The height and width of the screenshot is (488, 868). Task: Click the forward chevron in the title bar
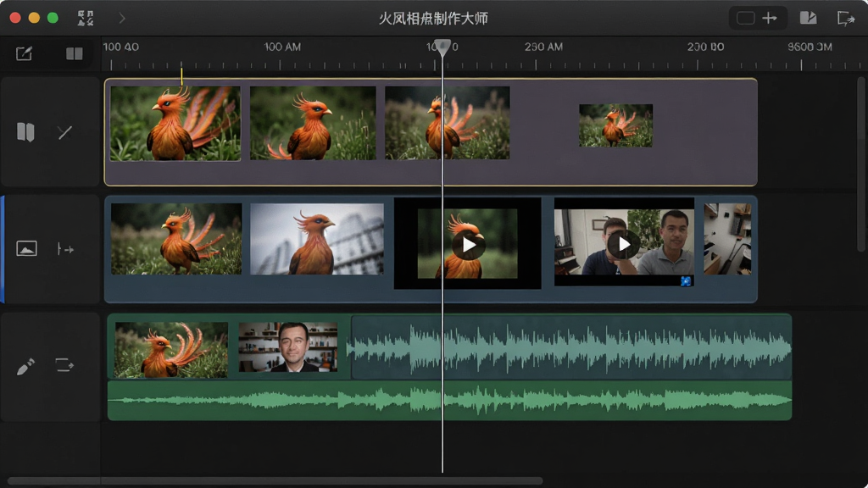coord(122,19)
